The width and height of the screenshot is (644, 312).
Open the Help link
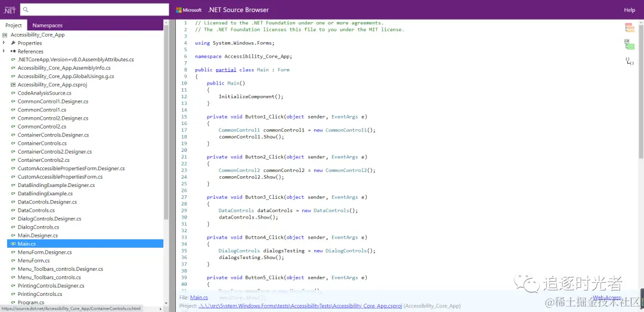[x=630, y=10]
